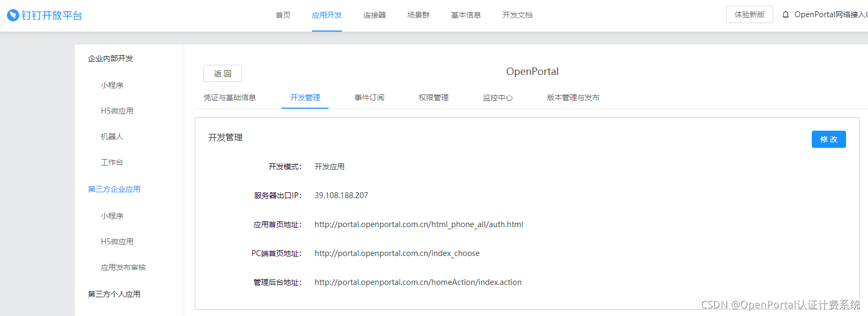Select 企业内部开发 in the sidebar

pyautogui.click(x=110, y=58)
